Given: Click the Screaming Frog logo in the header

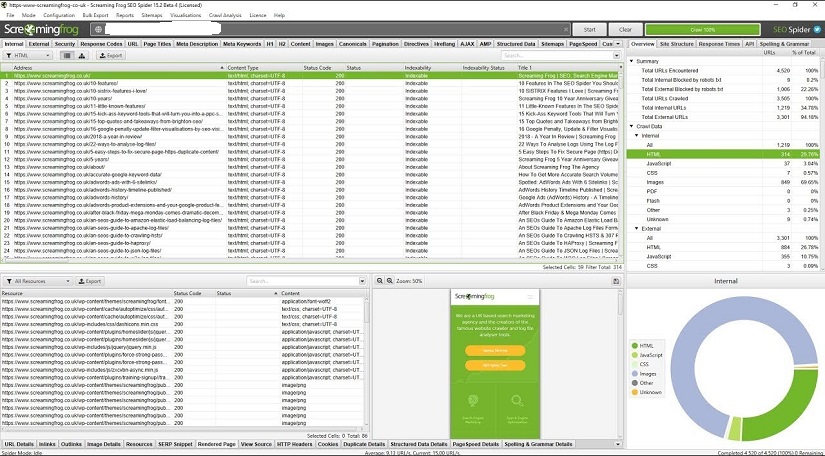Looking at the screenshot, I should pos(41,29).
